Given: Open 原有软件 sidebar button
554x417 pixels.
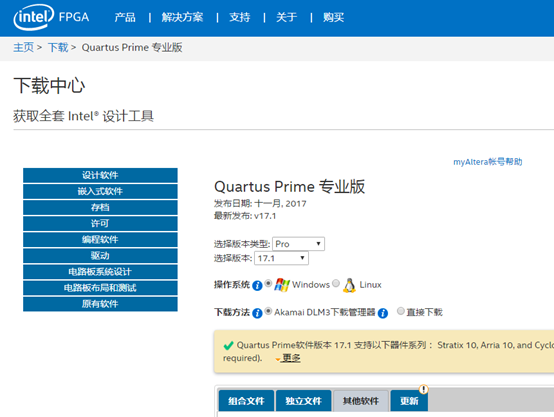Looking at the screenshot, I should click(x=100, y=304).
